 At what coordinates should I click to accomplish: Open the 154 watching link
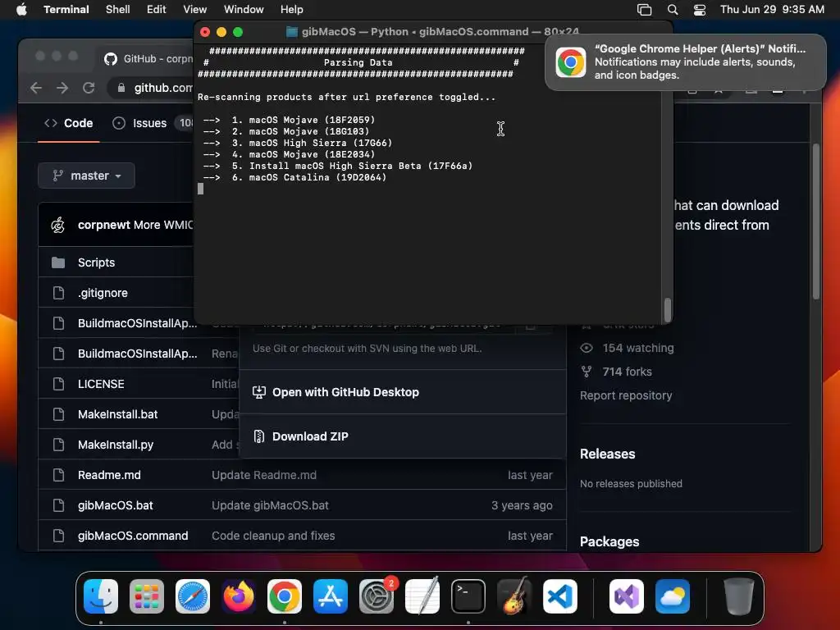(638, 348)
